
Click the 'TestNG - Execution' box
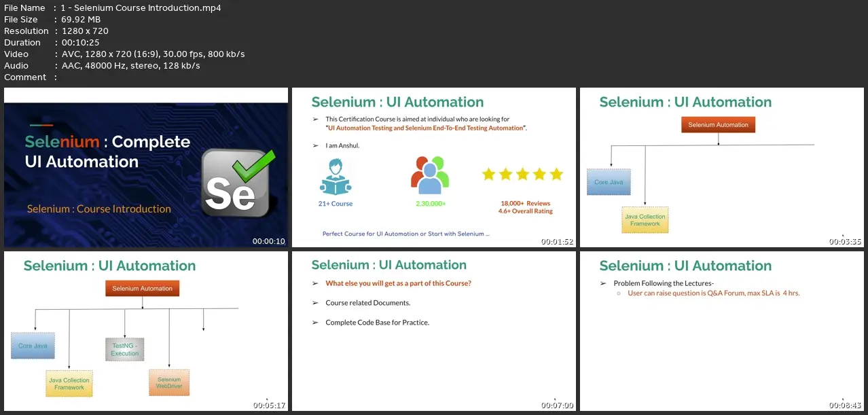pyautogui.click(x=125, y=350)
